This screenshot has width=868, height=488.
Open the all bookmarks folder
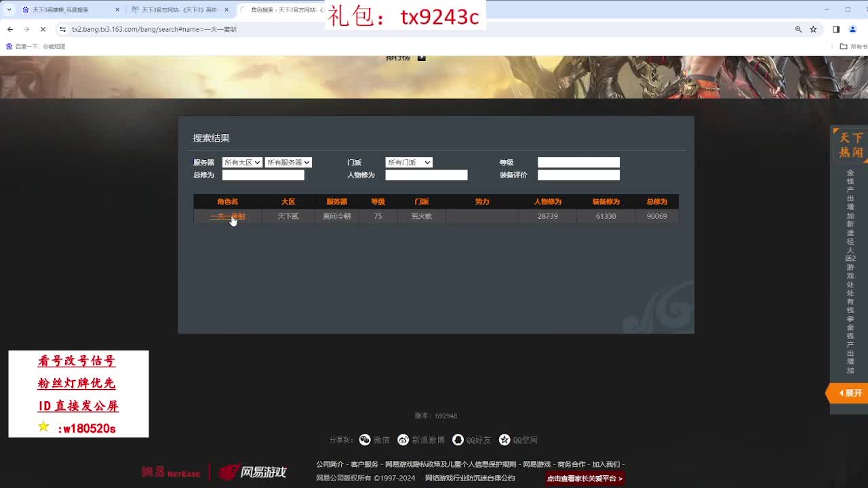pos(853,47)
